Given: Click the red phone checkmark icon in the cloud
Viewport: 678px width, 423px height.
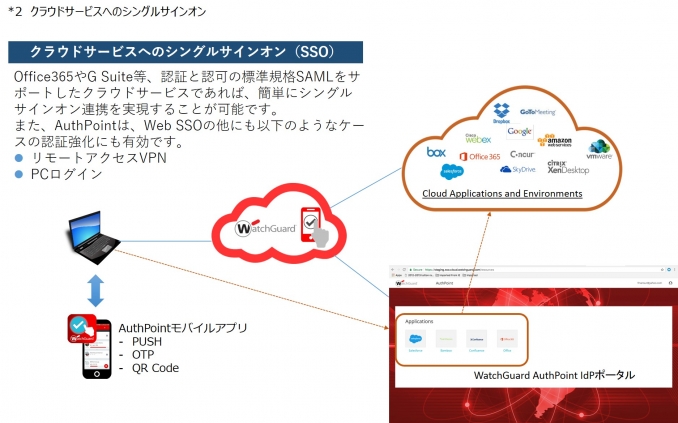Looking at the screenshot, I should (314, 227).
